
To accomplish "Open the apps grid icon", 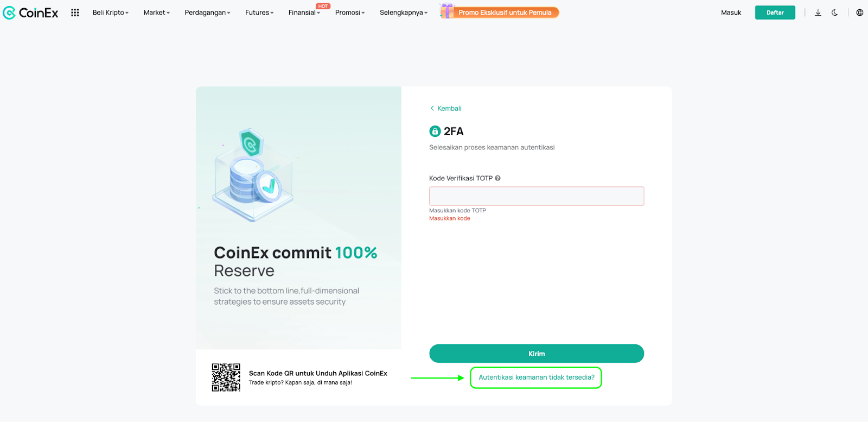I will 75,12.
